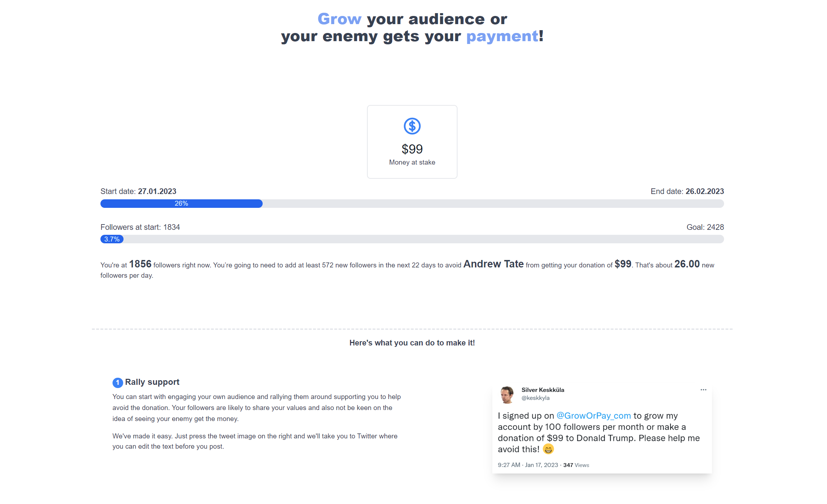Click the 'Money at stake' caption
The width and height of the screenshot is (827, 504).
pos(412,162)
